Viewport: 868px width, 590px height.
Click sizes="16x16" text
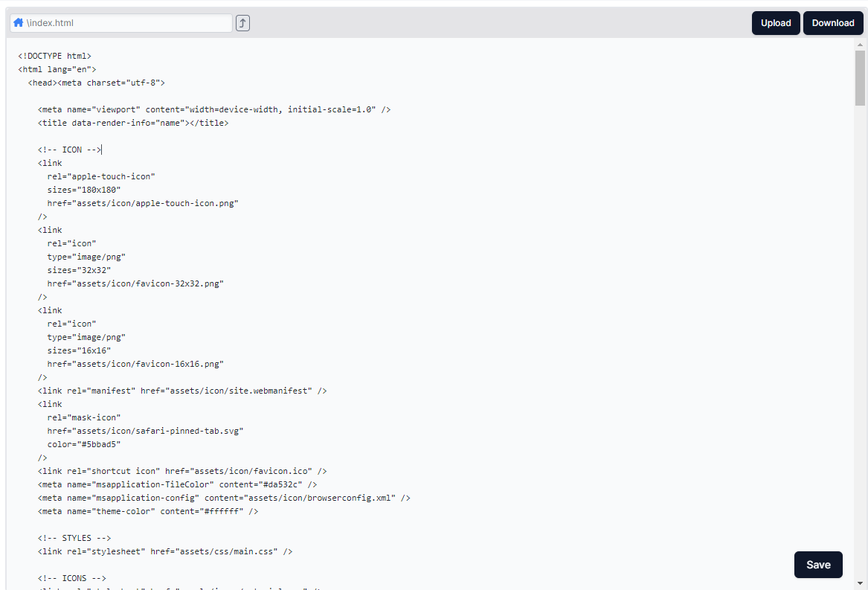(79, 350)
